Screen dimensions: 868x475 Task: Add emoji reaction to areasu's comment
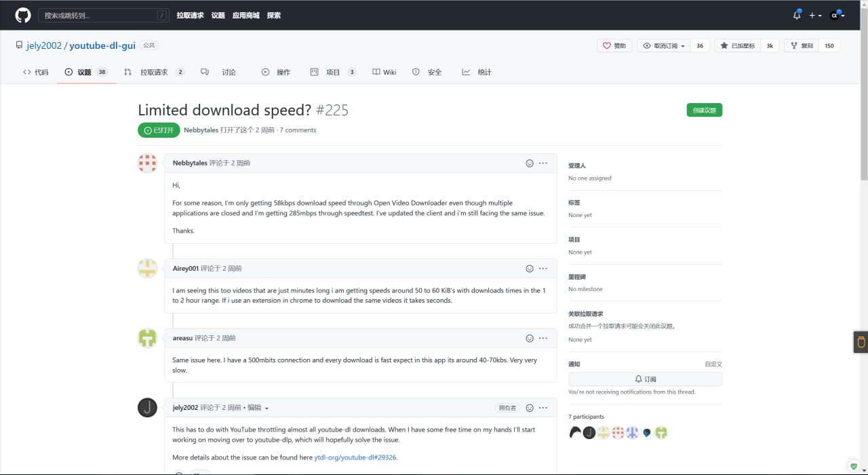point(530,339)
